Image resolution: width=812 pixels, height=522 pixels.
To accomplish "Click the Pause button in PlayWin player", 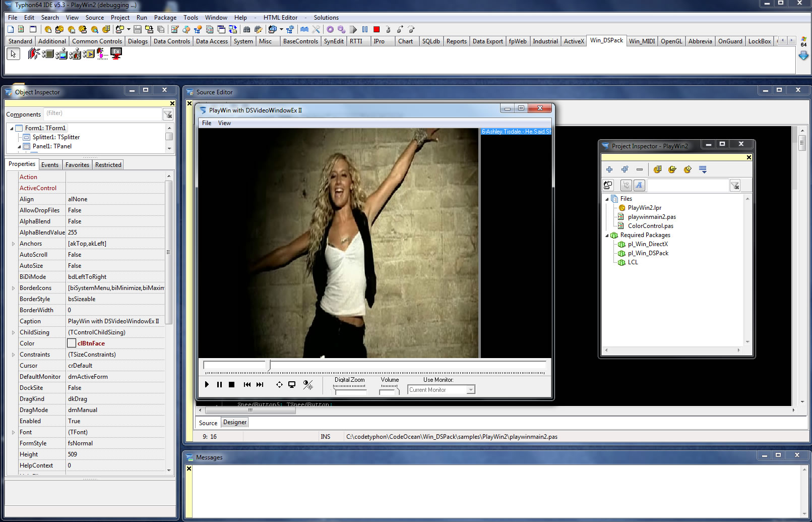I will click(x=219, y=384).
